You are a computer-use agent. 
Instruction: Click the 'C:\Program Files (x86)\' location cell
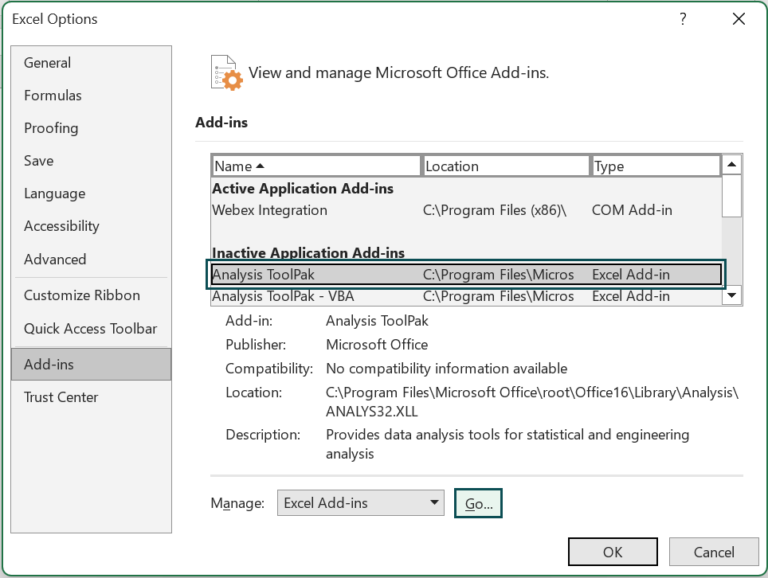point(495,210)
